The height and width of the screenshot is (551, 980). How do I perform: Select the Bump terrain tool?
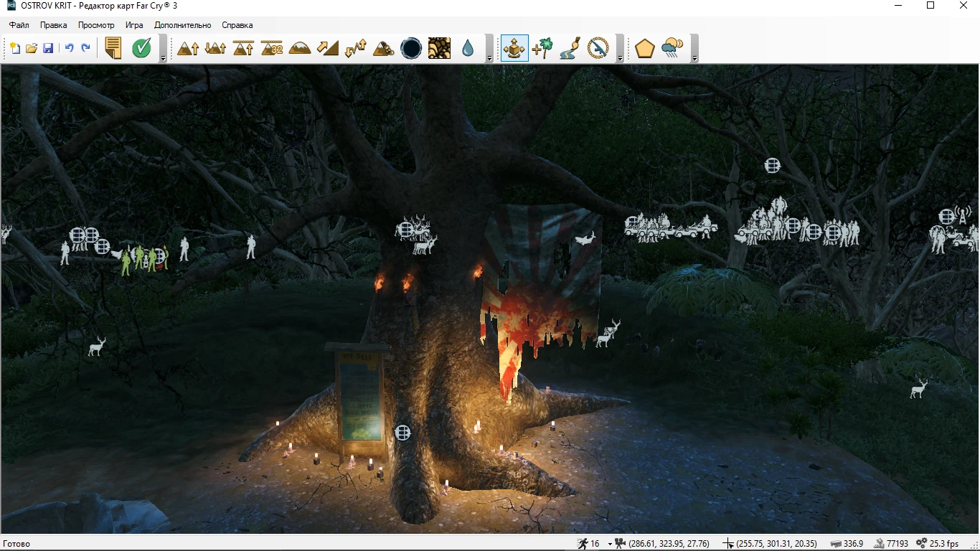(x=188, y=48)
